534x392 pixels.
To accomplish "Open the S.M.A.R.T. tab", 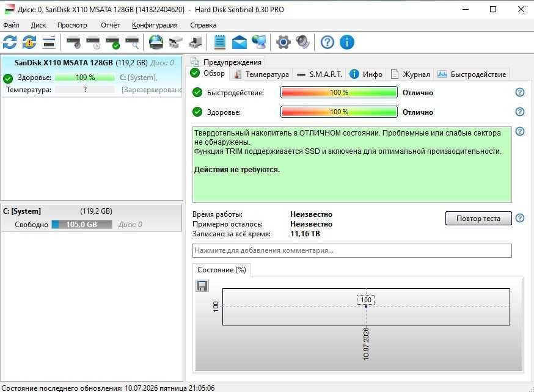I will (x=320, y=74).
